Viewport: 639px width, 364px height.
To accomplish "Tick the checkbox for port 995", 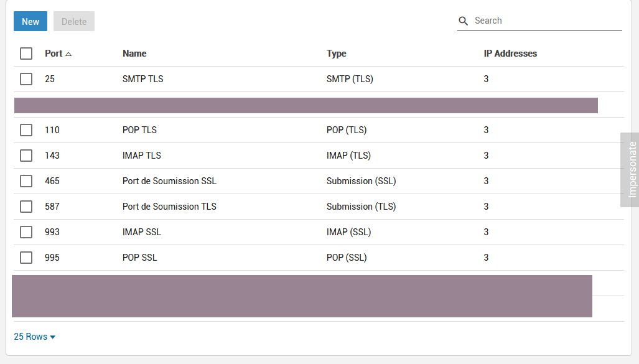I will tap(26, 258).
